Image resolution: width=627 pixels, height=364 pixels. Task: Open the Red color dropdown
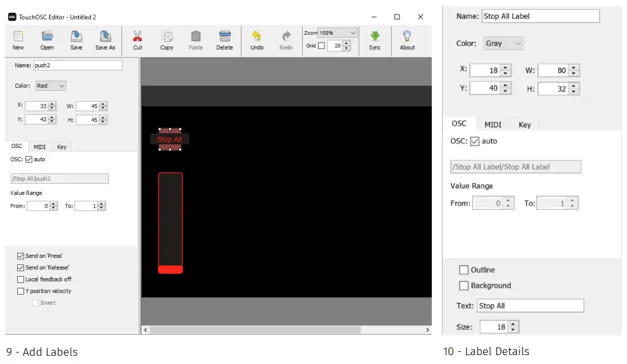[x=50, y=86]
